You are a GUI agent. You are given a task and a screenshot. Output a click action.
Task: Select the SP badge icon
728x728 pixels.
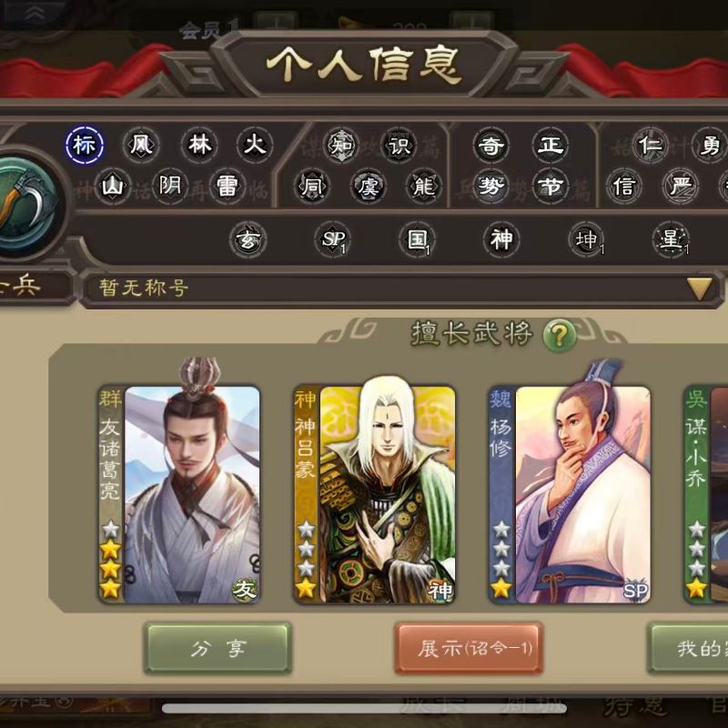coord(333,239)
